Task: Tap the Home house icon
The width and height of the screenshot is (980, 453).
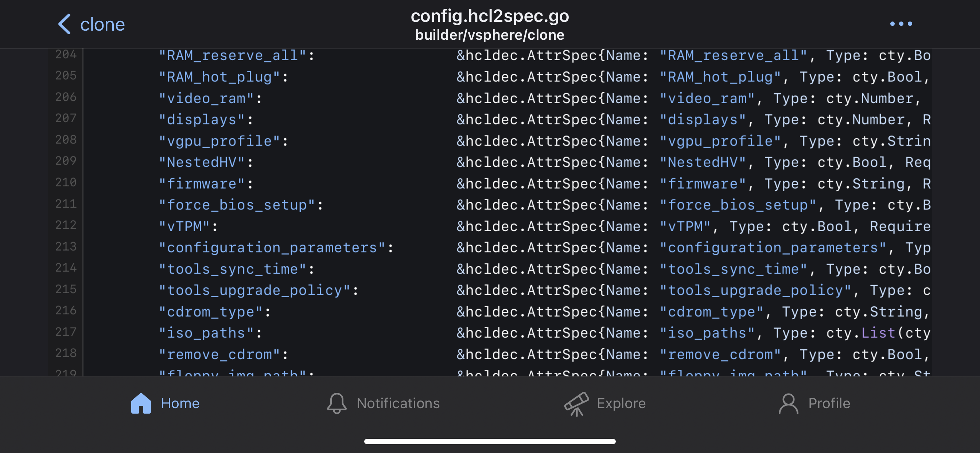Action: [141, 403]
